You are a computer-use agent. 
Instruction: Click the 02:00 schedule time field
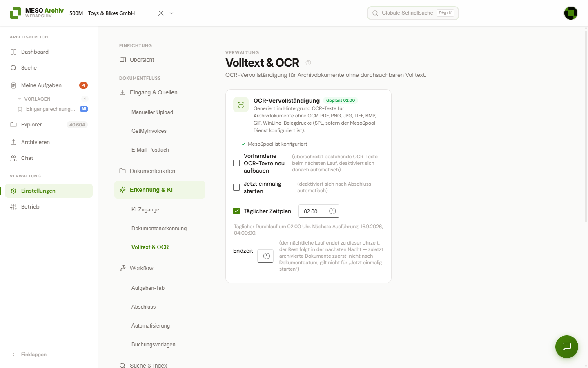pyautogui.click(x=319, y=211)
